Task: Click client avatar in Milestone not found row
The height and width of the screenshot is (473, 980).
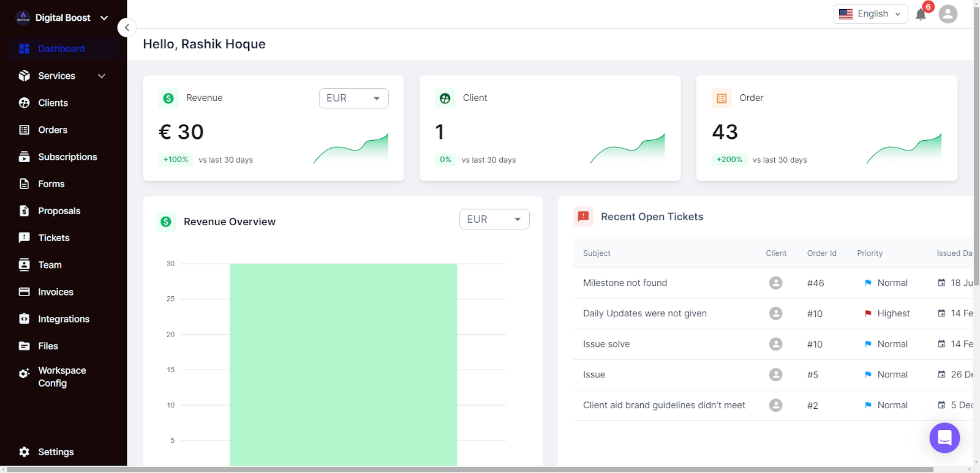Action: pyautogui.click(x=776, y=283)
